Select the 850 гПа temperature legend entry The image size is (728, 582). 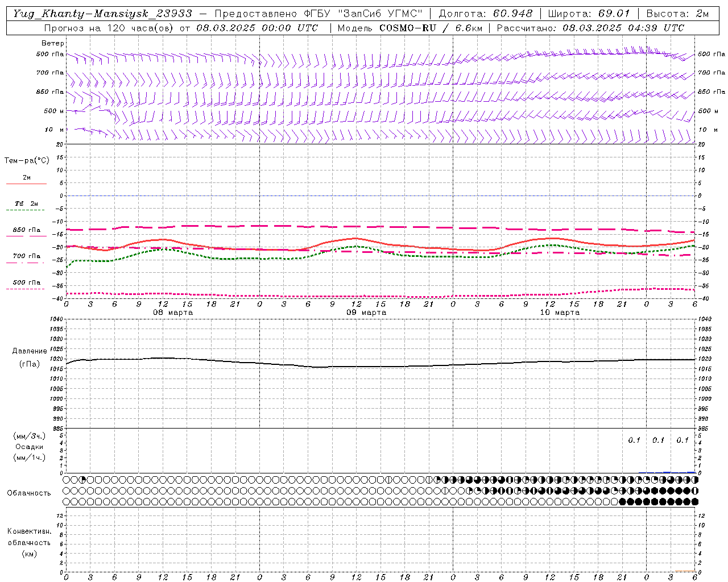[27, 230]
